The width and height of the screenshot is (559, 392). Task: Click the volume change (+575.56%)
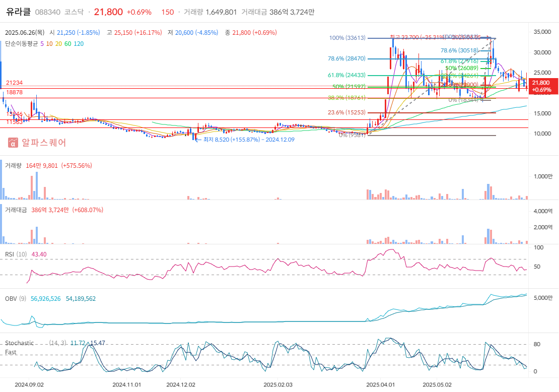tap(77, 165)
